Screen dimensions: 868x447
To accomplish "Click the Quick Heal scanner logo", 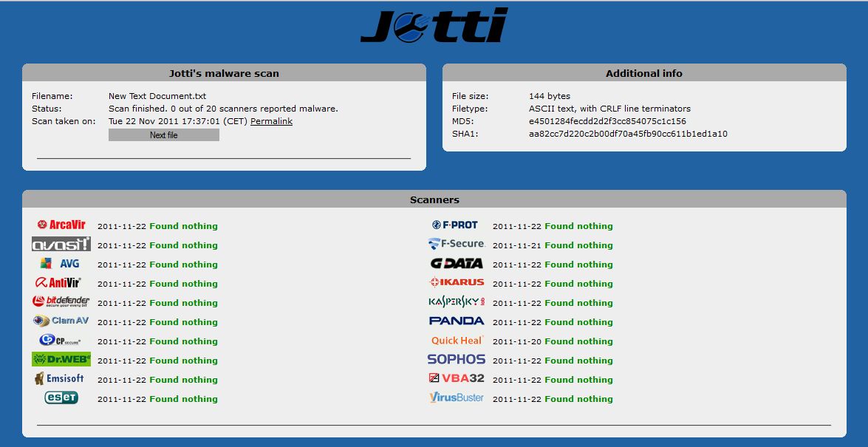I will tap(457, 340).
